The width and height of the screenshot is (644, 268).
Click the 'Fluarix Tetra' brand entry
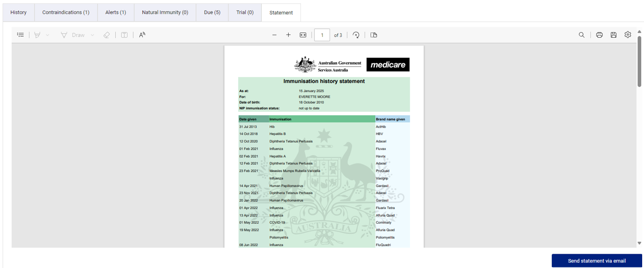tap(385, 208)
